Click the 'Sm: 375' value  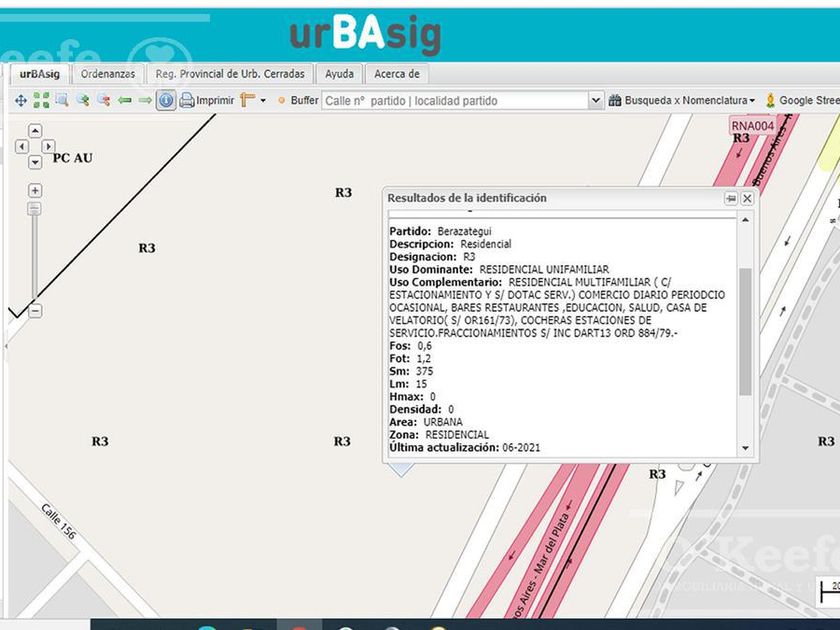[x=411, y=371]
